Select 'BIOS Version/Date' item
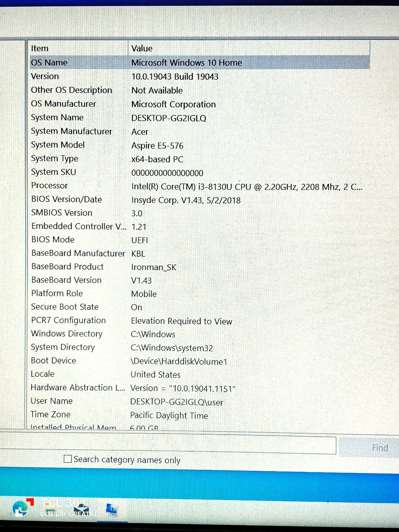 point(66,199)
